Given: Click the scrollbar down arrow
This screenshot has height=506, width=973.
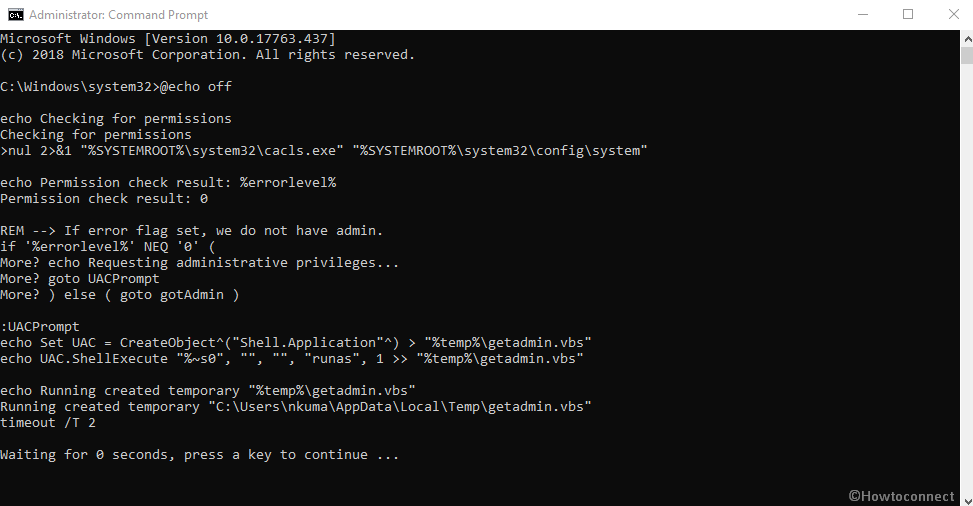Looking at the screenshot, I should click(967, 499).
